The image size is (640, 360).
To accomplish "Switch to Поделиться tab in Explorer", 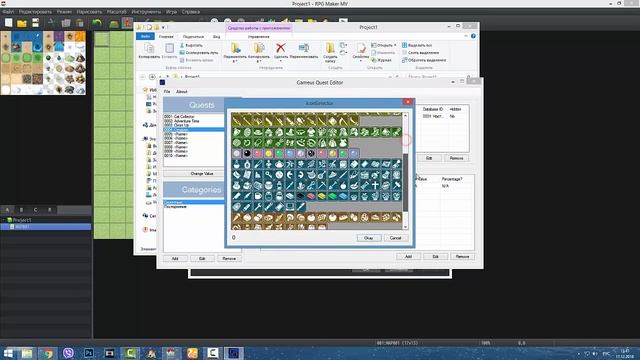I will 193,36.
